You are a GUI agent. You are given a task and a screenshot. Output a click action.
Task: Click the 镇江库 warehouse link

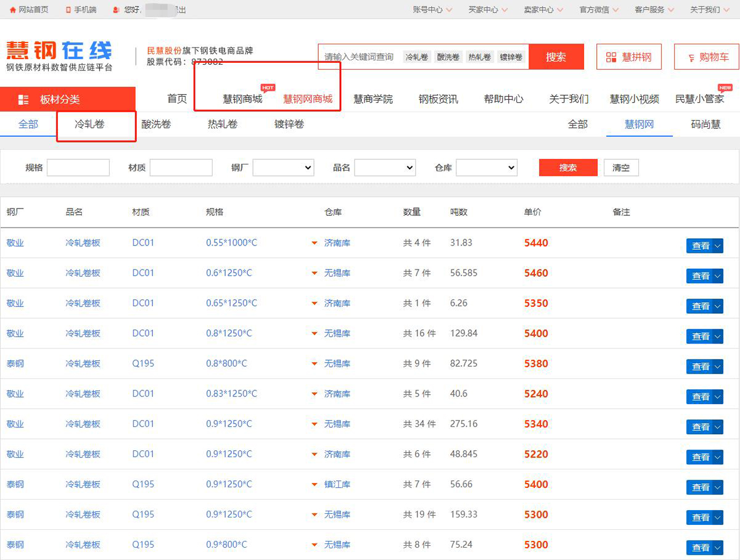tap(337, 485)
